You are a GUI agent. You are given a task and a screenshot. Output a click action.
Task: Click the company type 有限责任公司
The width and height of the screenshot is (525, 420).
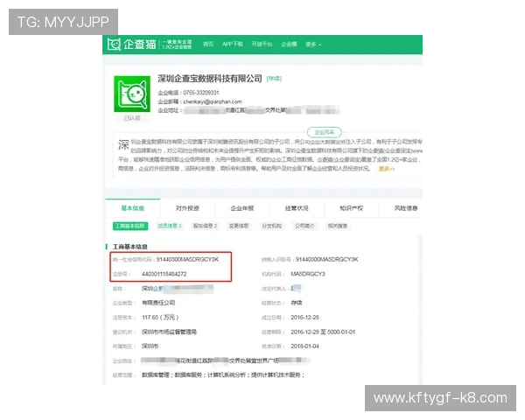coord(158,303)
